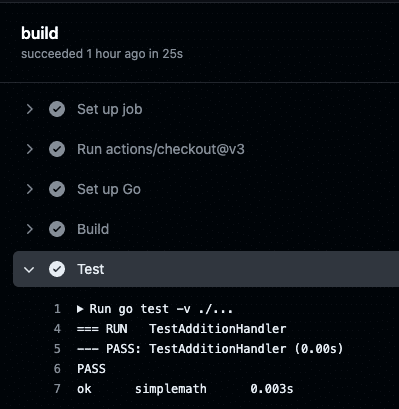Click log line number 6
This screenshot has height=409, width=399.
pos(57,369)
